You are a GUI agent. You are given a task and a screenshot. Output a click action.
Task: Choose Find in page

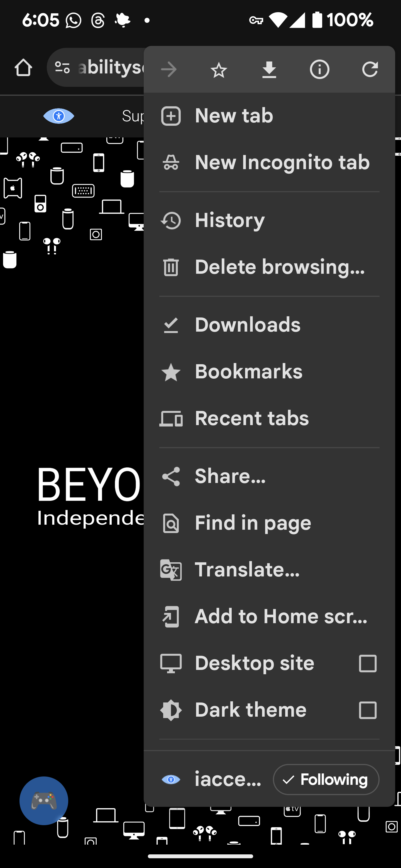pyautogui.click(x=253, y=523)
